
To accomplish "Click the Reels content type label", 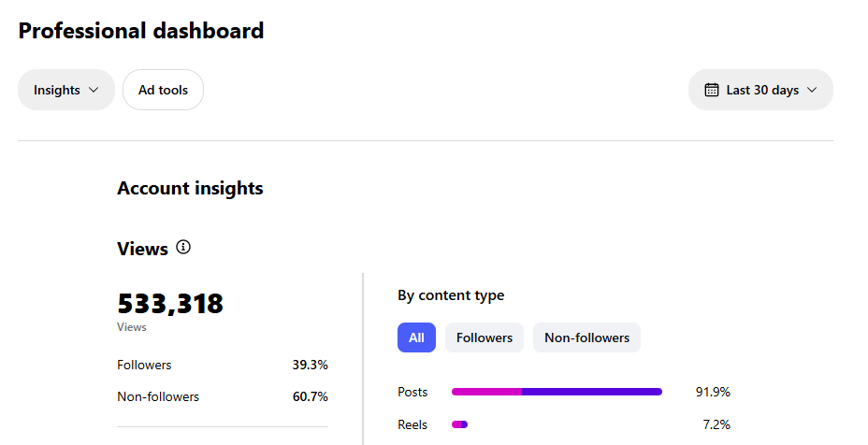I will pyautogui.click(x=412, y=424).
